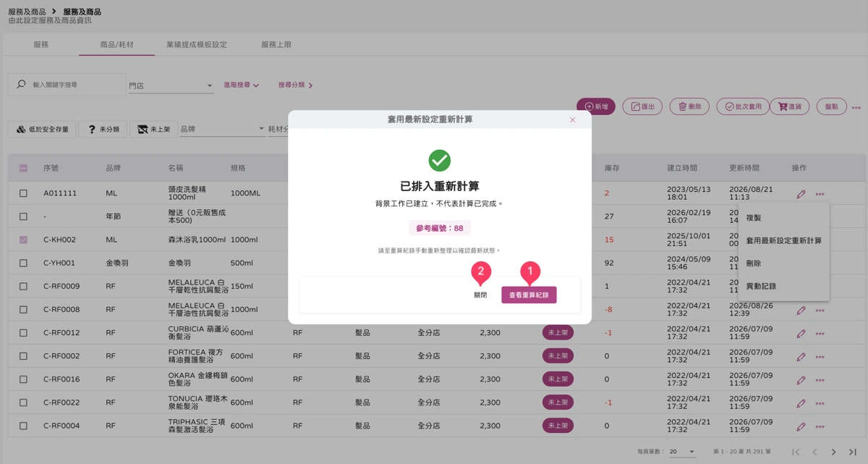Check the C-RF0004 row checkbox

tap(23, 426)
